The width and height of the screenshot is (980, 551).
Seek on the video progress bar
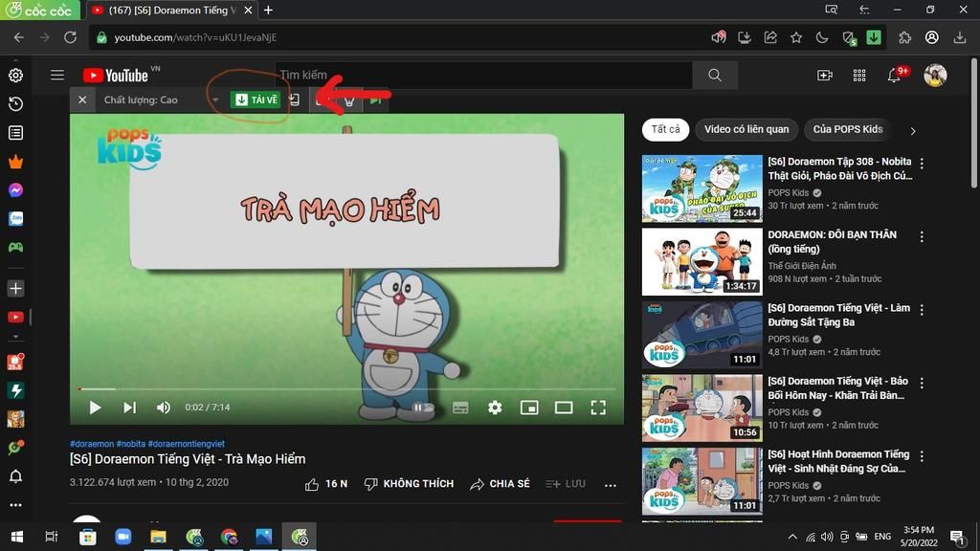(x=346, y=388)
